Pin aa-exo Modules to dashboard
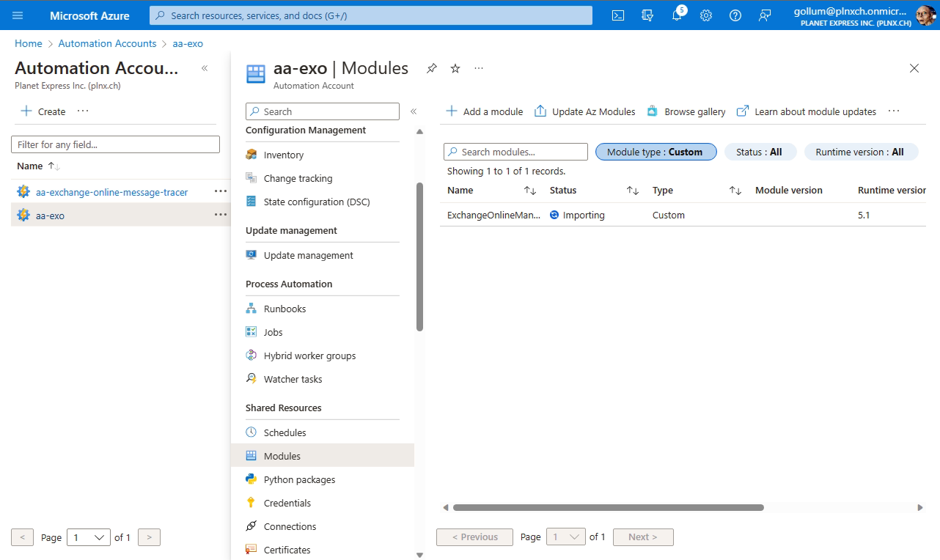This screenshot has width=940, height=560. tap(432, 68)
